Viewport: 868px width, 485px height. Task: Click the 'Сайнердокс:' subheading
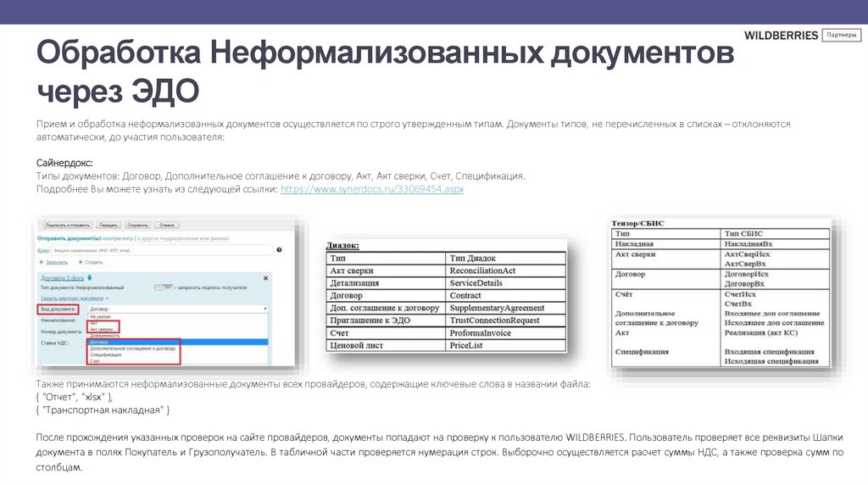pos(64,163)
